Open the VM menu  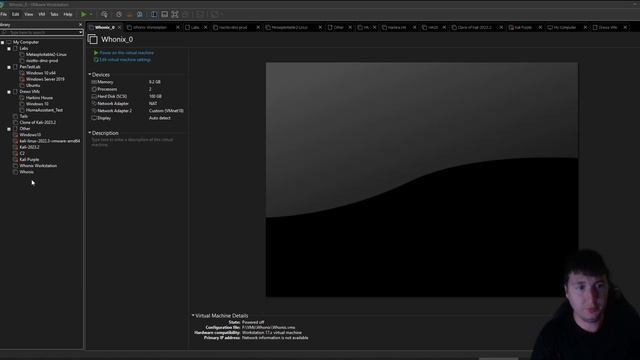(x=42, y=14)
